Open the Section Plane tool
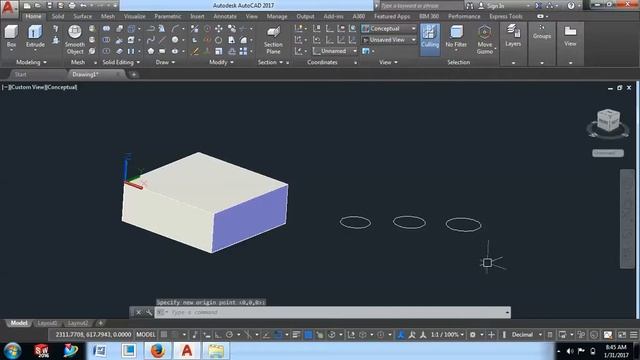 tap(273, 40)
